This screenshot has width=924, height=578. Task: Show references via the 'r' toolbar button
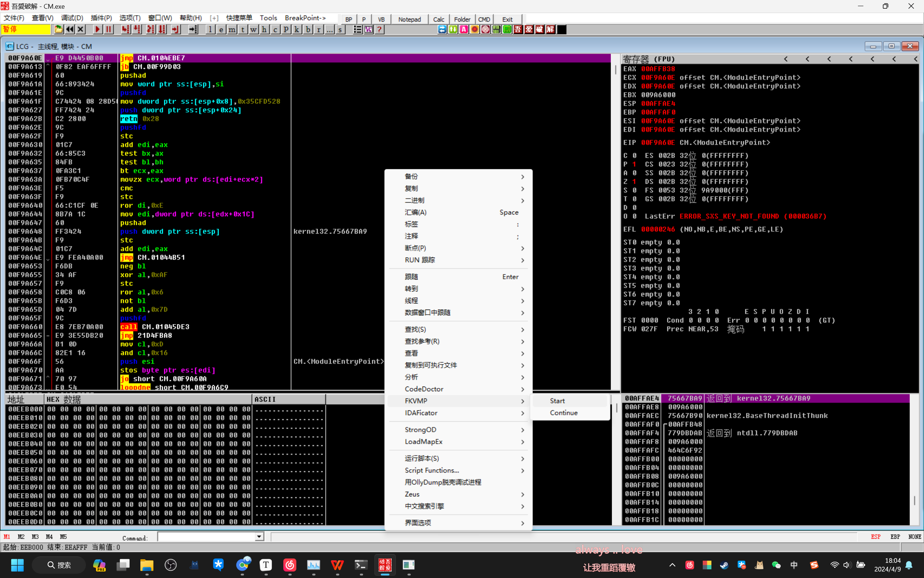pos(318,29)
